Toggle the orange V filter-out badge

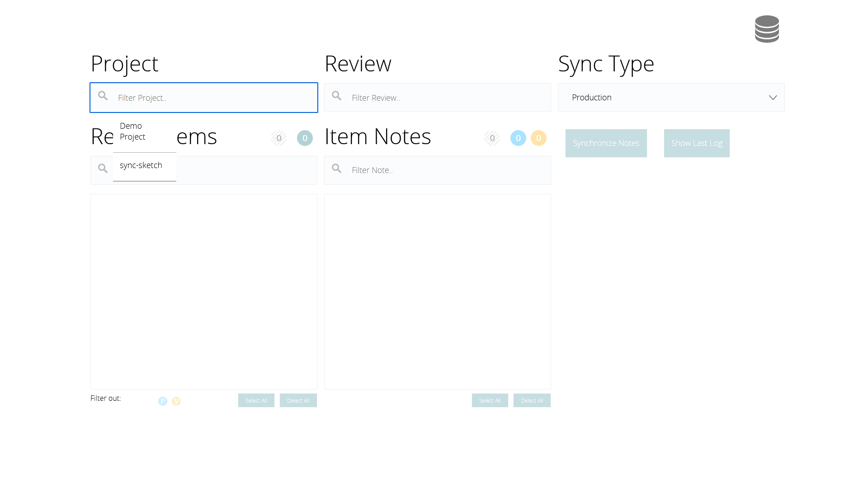[x=176, y=401]
